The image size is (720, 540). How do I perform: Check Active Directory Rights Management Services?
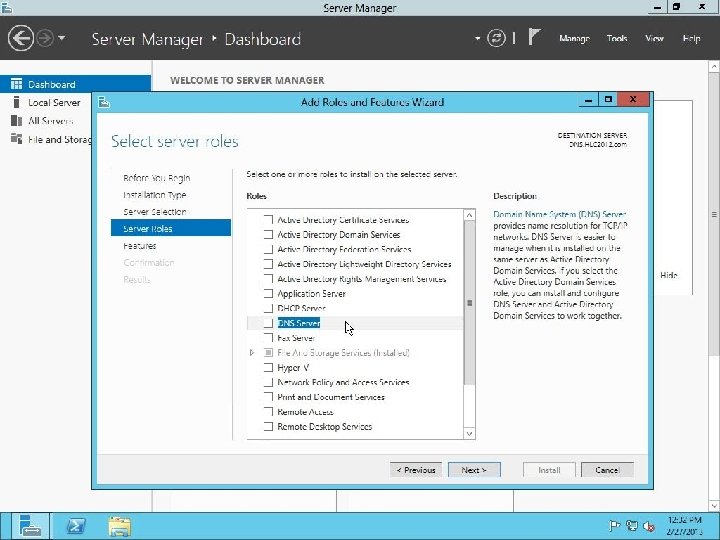tap(268, 279)
